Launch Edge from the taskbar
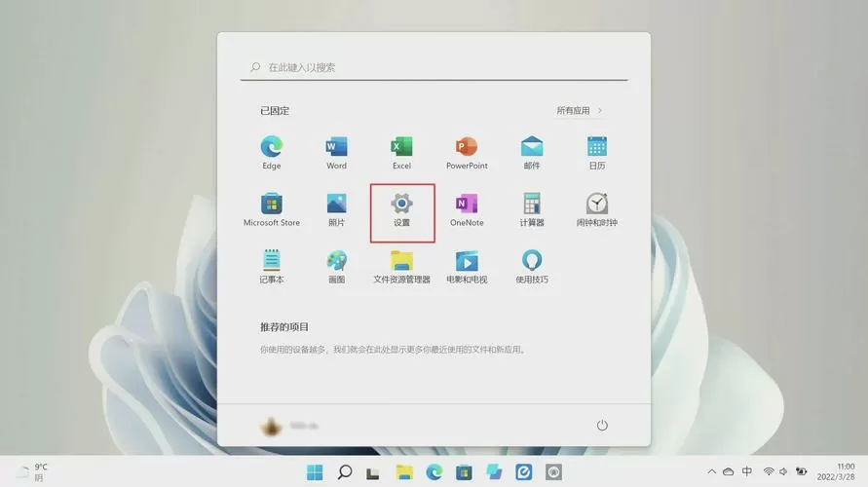This screenshot has width=868, height=487. (x=434, y=472)
